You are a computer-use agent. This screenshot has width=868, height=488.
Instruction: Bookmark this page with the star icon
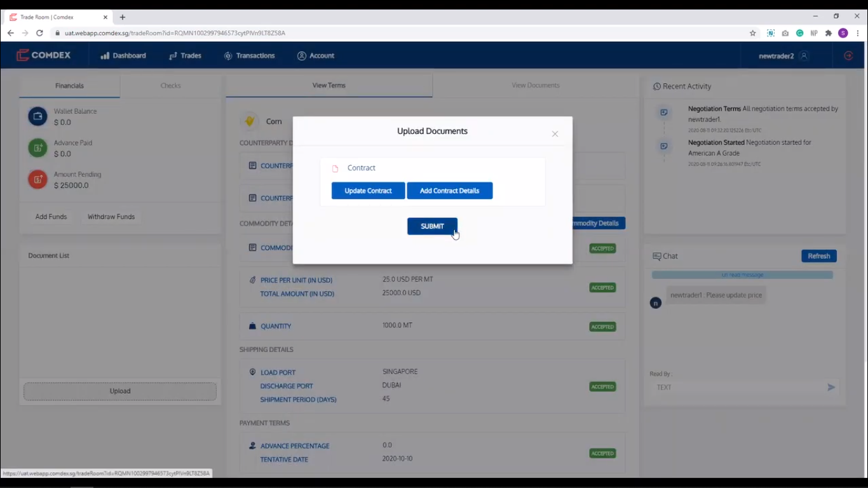click(753, 33)
